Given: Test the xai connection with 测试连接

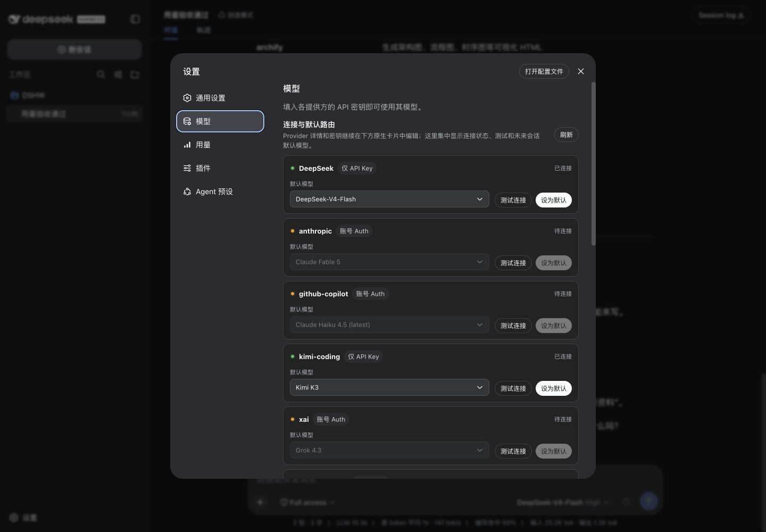Looking at the screenshot, I should (513, 451).
